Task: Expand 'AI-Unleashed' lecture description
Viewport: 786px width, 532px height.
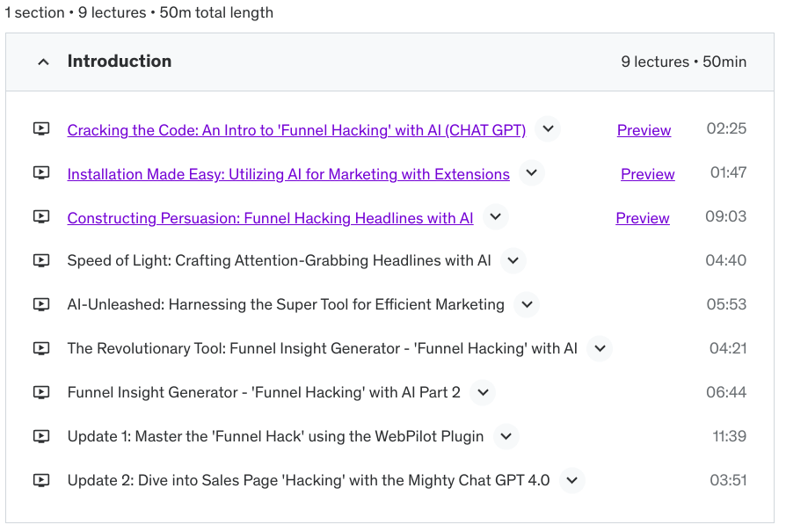Action: tap(527, 305)
